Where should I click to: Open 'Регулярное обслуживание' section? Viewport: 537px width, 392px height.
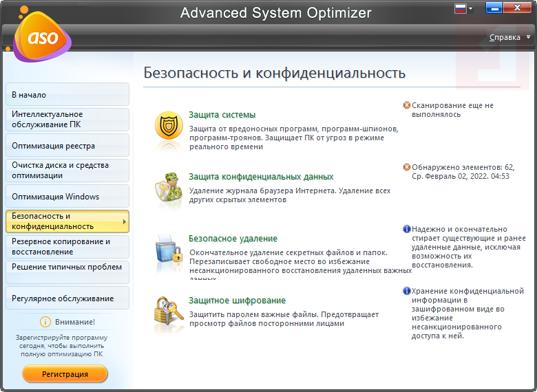pos(67,298)
